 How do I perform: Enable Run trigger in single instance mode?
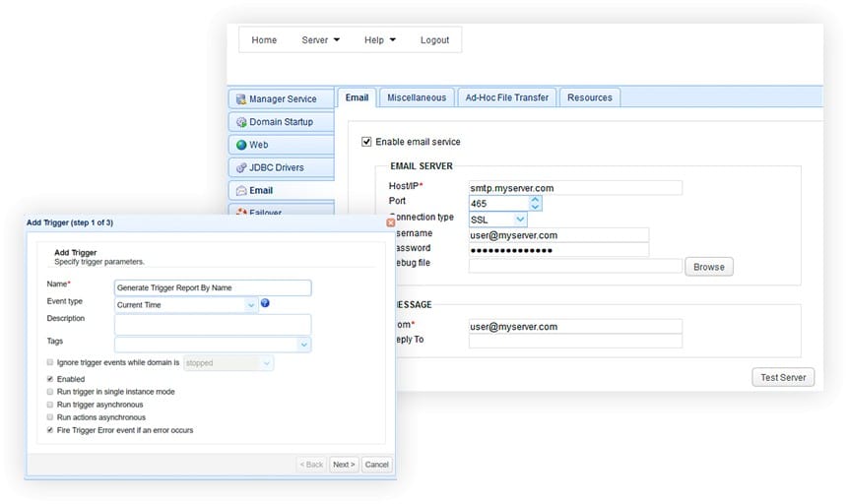(49, 391)
